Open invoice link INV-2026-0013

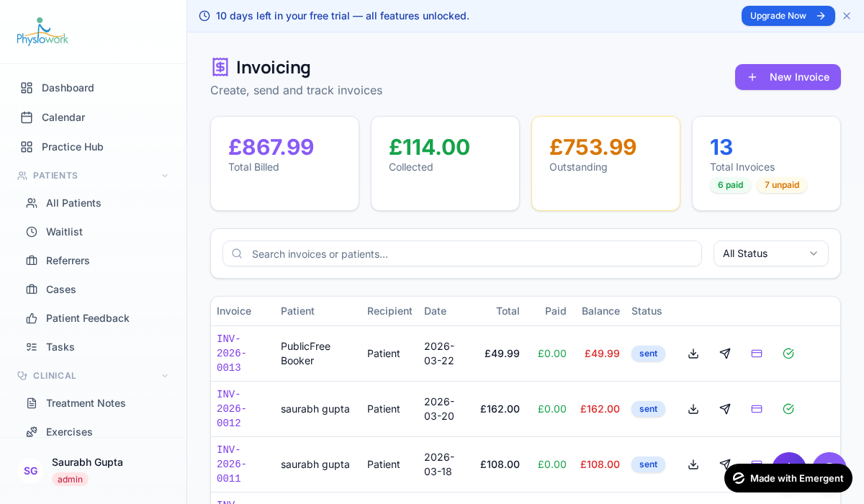click(x=232, y=354)
